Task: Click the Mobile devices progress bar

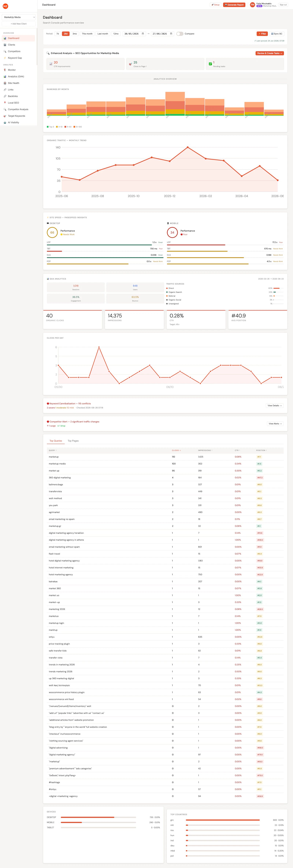Action: (99, 822)
